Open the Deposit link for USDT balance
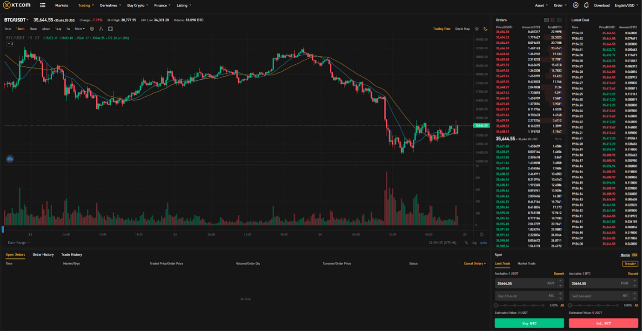Screen dimensions: 644x333 point(559,273)
